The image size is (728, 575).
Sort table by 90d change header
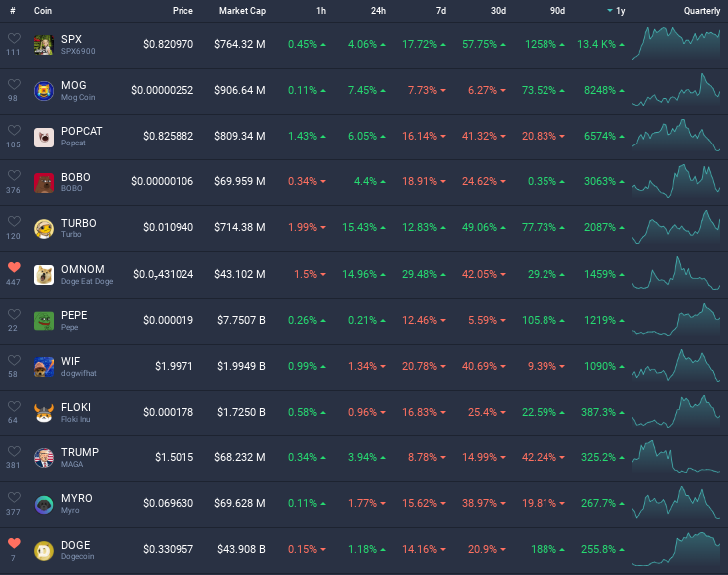558,11
